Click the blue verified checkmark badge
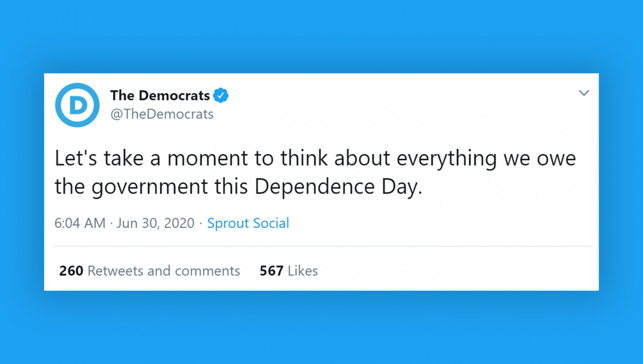The height and width of the screenshot is (364, 643). [221, 96]
